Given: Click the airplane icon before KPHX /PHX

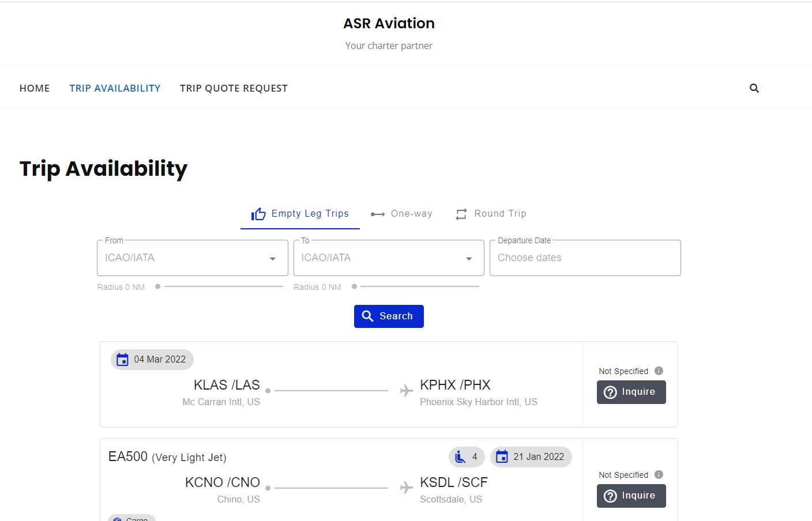Looking at the screenshot, I should [x=407, y=390].
